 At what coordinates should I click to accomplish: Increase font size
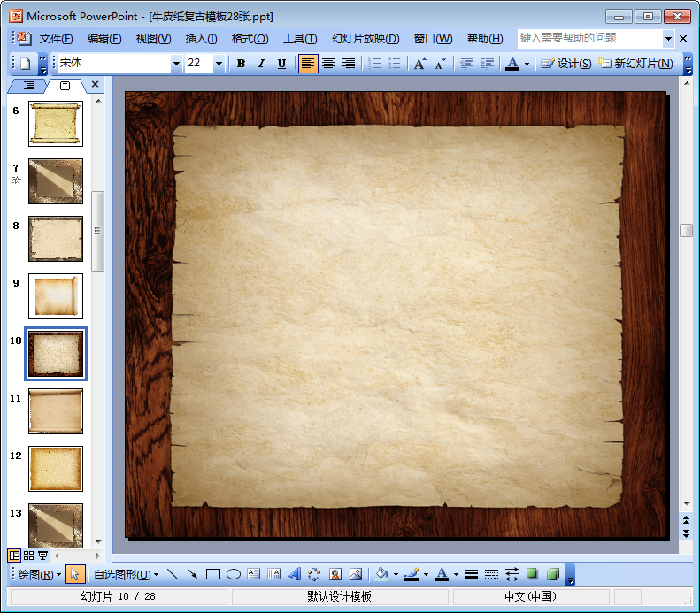point(420,64)
